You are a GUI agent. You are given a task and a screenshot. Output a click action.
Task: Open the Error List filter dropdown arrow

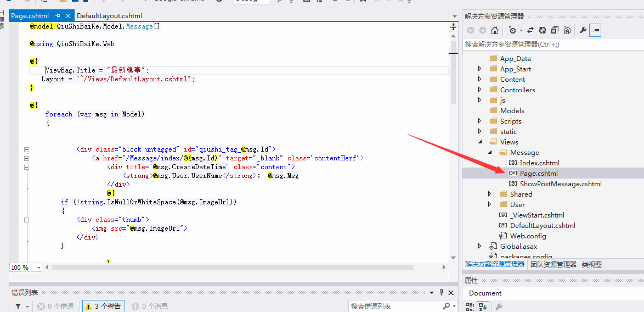tap(27, 307)
